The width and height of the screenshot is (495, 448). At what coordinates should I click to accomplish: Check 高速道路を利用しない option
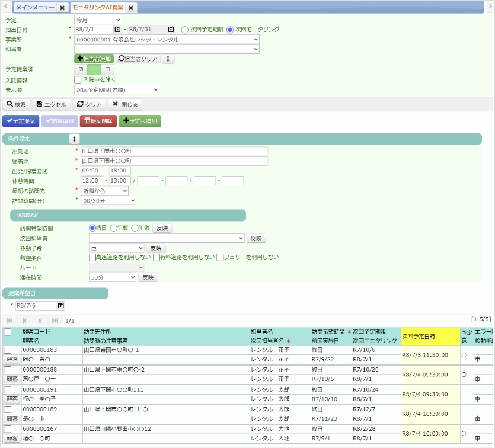click(x=92, y=257)
